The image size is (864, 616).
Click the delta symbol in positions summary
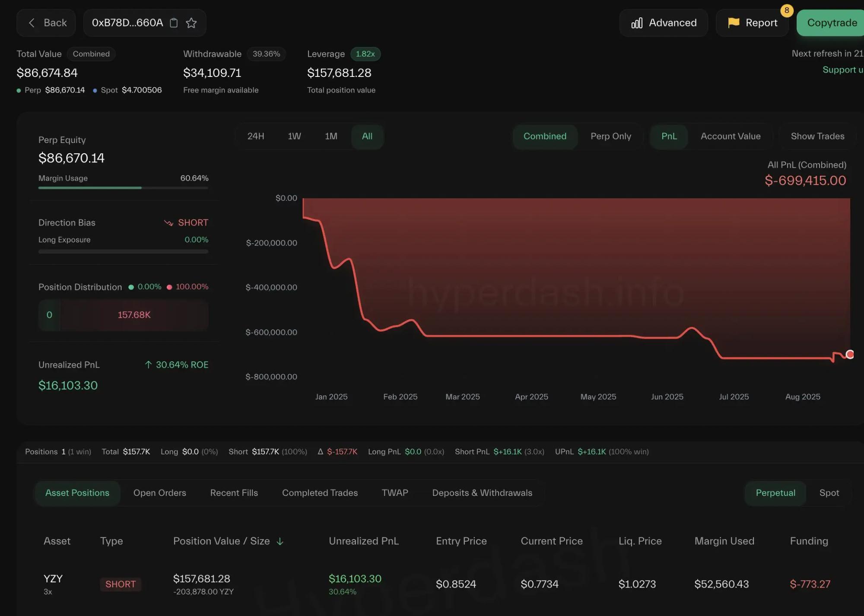321,452
